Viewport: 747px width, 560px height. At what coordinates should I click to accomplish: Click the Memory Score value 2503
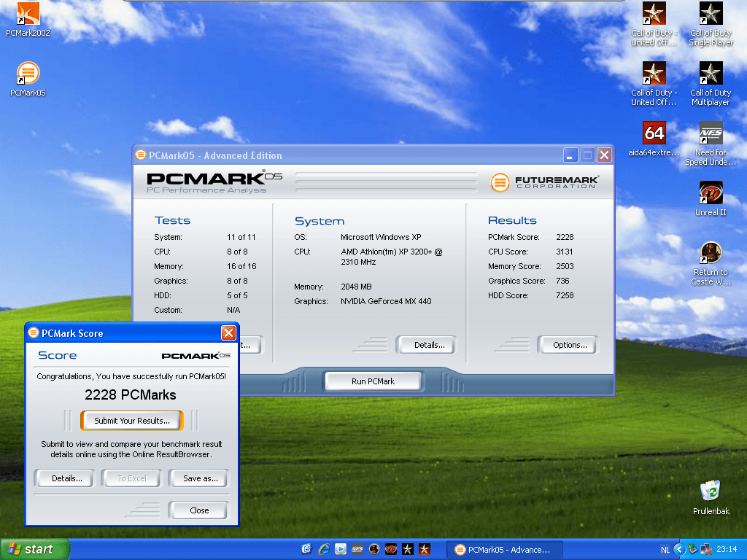point(565,266)
